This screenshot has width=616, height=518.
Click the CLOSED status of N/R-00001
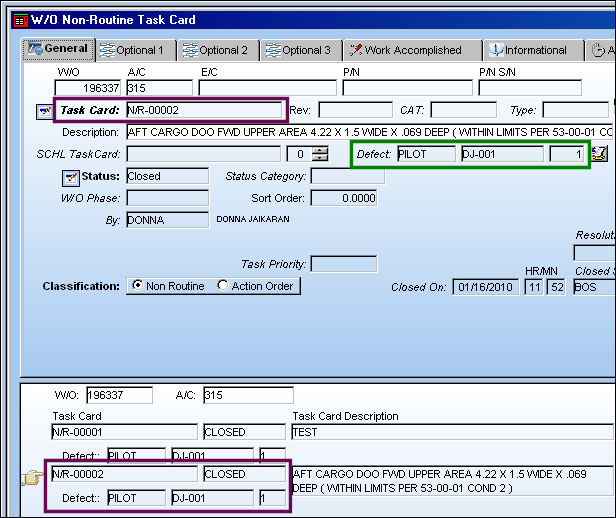pos(244,432)
